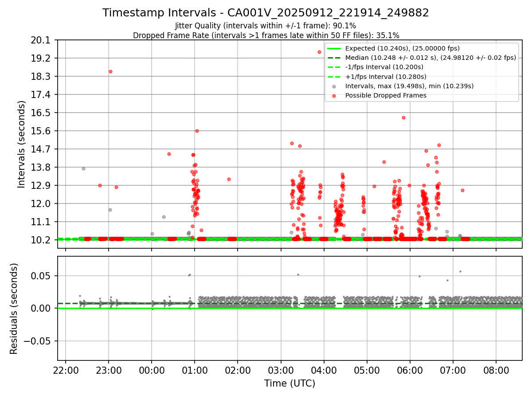This screenshot has width=532, height=399.
Task: Click the red dropped-frame point near 16.2s before 06:00
Action: (x=403, y=117)
